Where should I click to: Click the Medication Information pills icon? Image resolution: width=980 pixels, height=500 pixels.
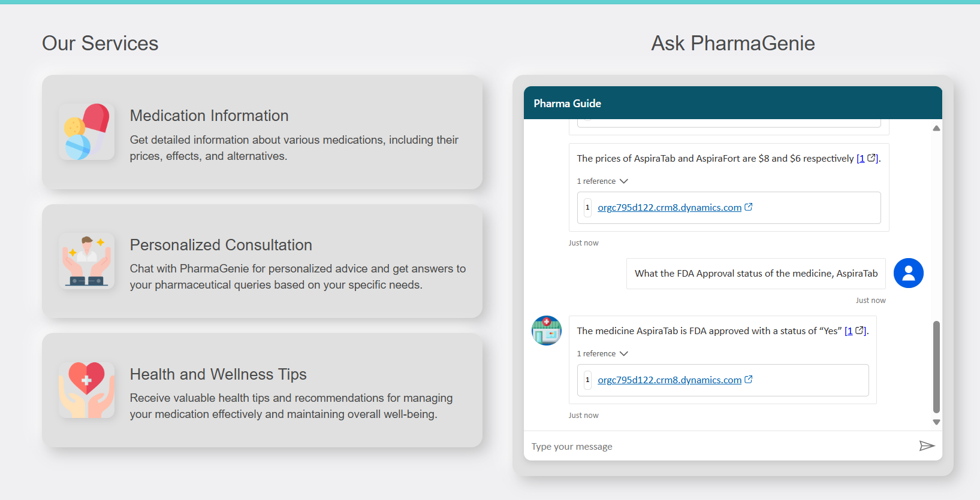coord(86,131)
